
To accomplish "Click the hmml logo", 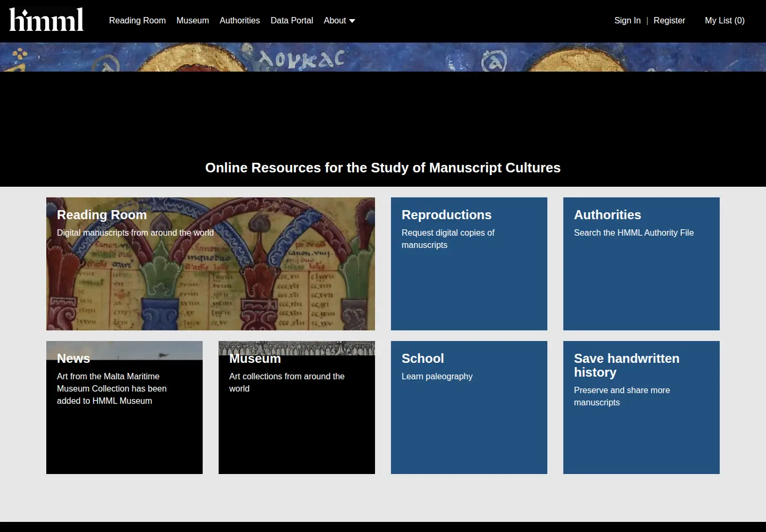I will [46, 20].
